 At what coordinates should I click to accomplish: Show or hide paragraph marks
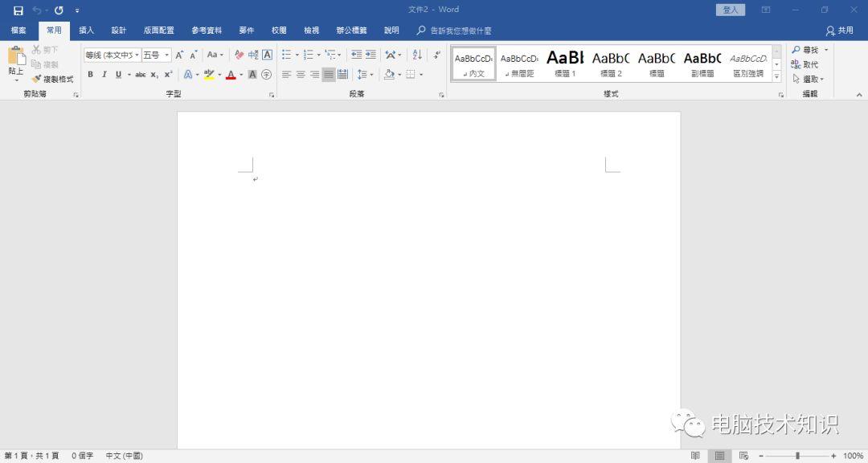pyautogui.click(x=437, y=55)
